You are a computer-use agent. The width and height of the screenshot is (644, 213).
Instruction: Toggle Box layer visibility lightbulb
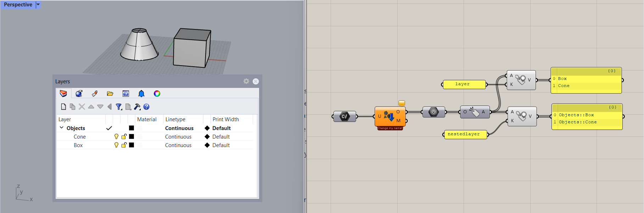pyautogui.click(x=116, y=145)
